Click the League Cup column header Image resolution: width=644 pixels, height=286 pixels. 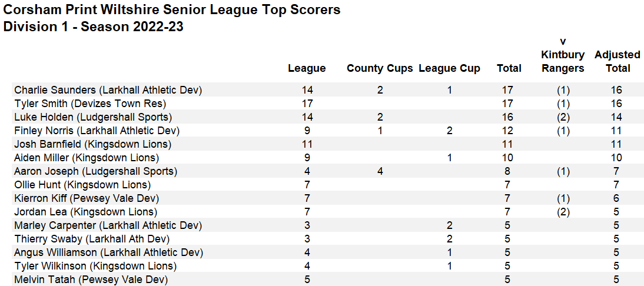coord(449,68)
